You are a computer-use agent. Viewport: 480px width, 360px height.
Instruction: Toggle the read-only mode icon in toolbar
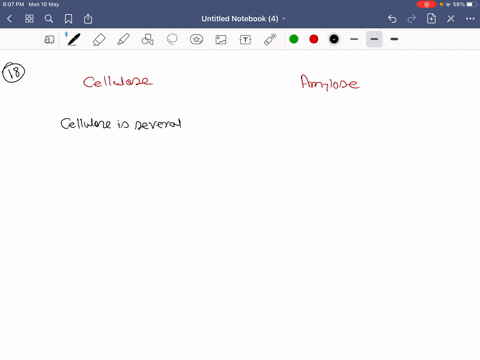tap(49, 40)
